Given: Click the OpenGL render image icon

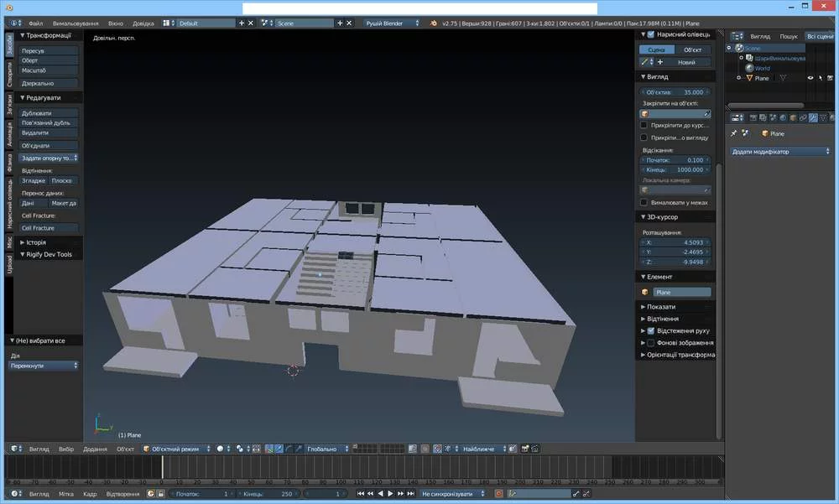Looking at the screenshot, I should click(x=524, y=449).
